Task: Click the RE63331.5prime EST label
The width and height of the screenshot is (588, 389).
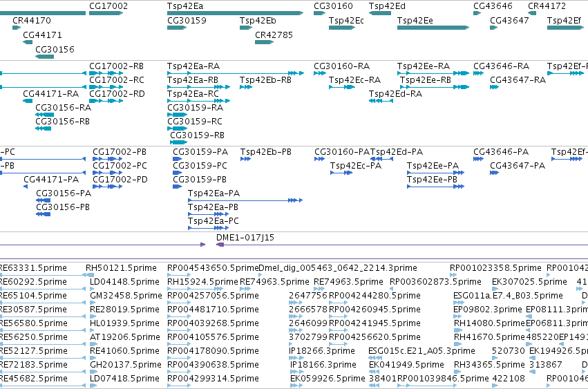Action: point(33,268)
